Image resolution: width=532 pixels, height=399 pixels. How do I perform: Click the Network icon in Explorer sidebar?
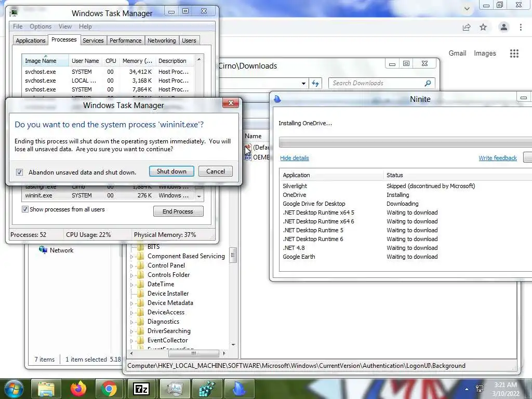click(x=43, y=250)
